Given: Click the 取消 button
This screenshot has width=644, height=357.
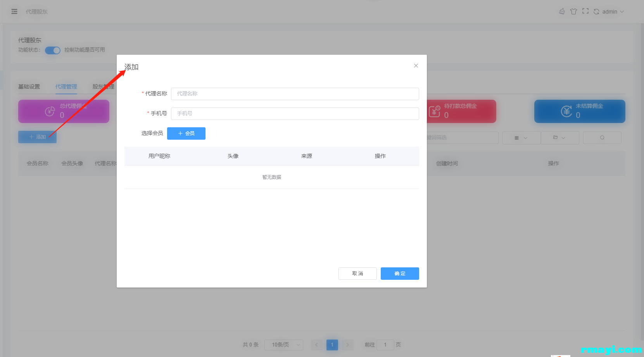Looking at the screenshot, I should [357, 274].
